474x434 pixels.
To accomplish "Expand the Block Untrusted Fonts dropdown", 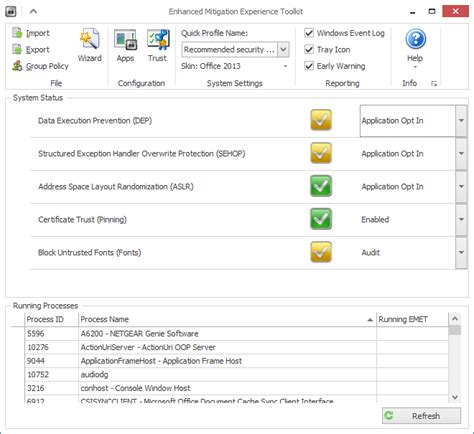I will [x=461, y=252].
